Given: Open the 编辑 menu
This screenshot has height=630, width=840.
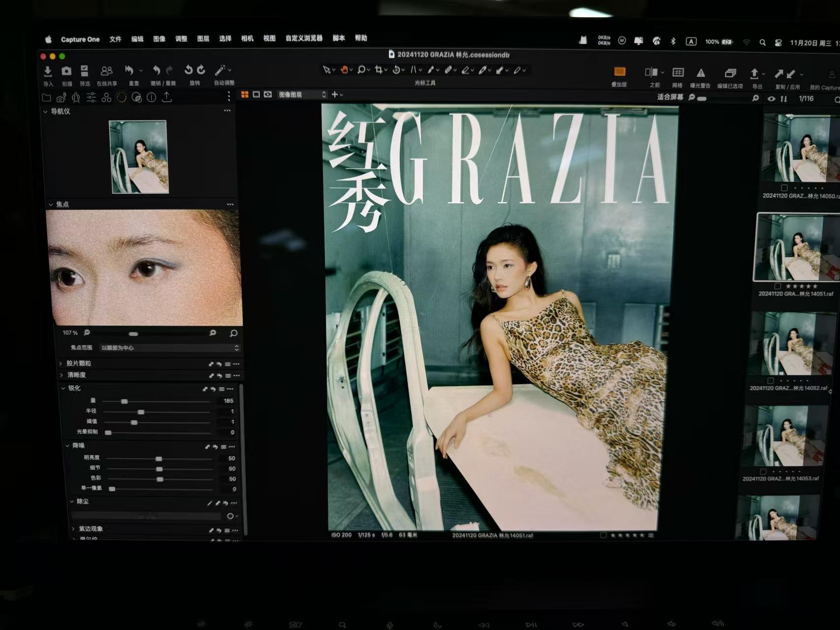Looking at the screenshot, I should (x=137, y=39).
